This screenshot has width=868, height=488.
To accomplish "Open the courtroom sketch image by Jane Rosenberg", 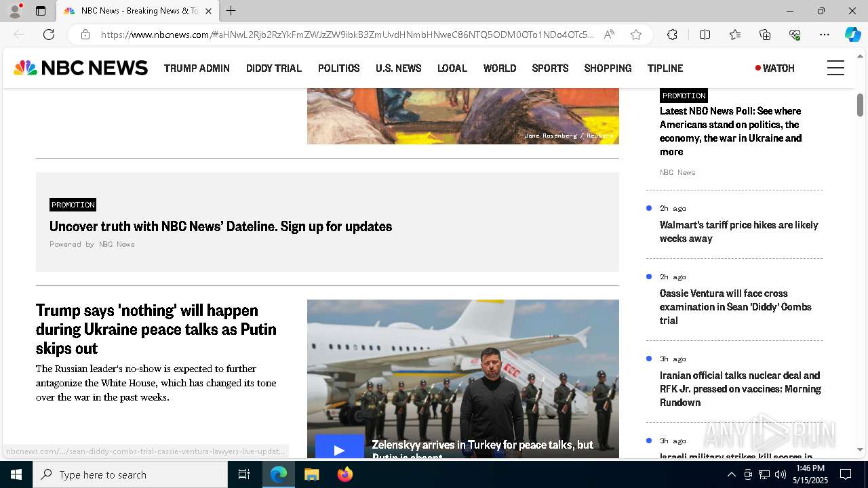I will coord(463,116).
